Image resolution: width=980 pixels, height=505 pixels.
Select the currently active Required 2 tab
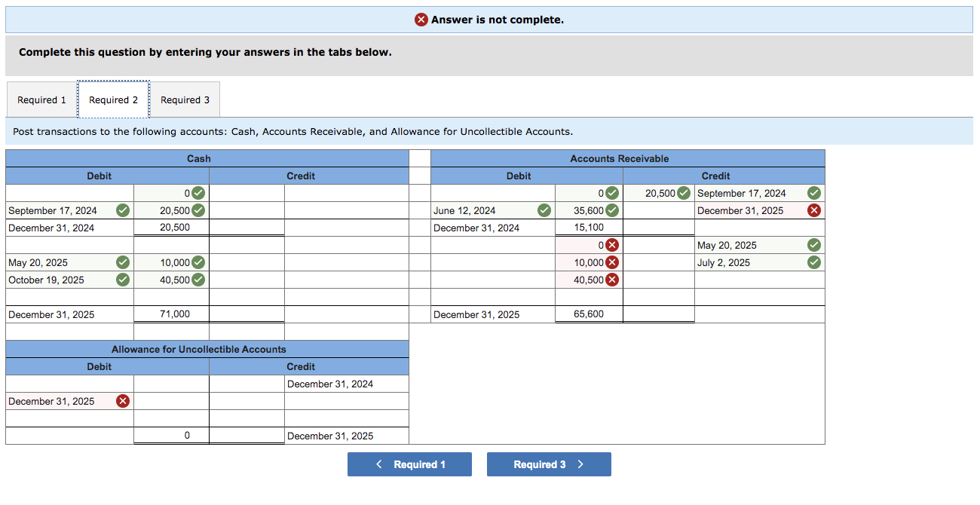(x=113, y=99)
